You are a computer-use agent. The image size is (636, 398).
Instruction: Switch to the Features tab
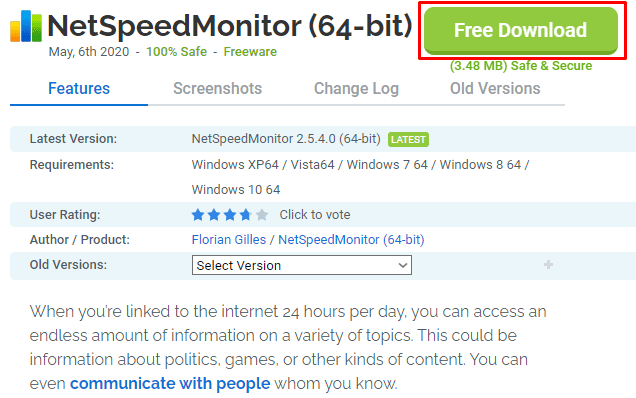coord(79,88)
